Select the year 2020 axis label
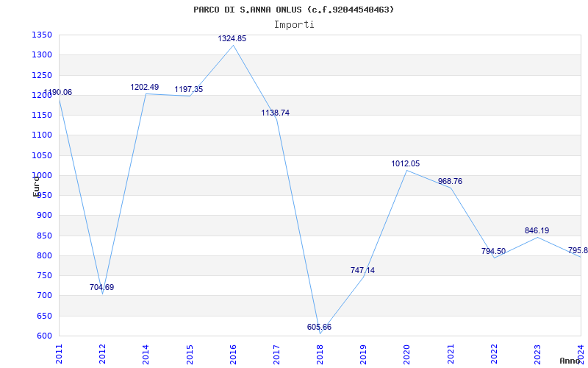Screen dimensions: 588x368 [407, 355]
